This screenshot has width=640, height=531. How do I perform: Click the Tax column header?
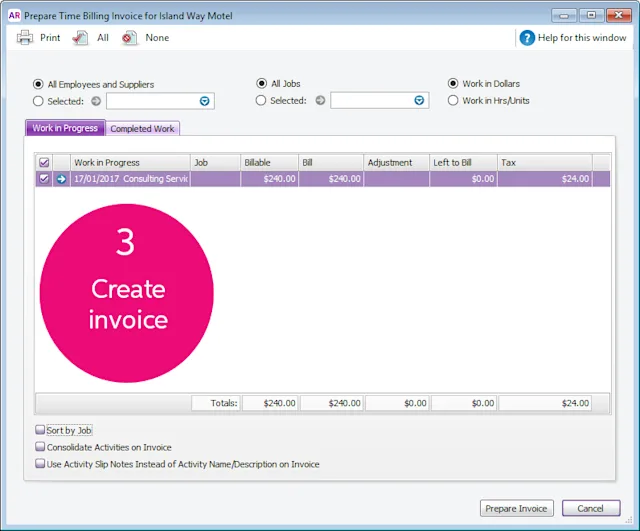[545, 162]
